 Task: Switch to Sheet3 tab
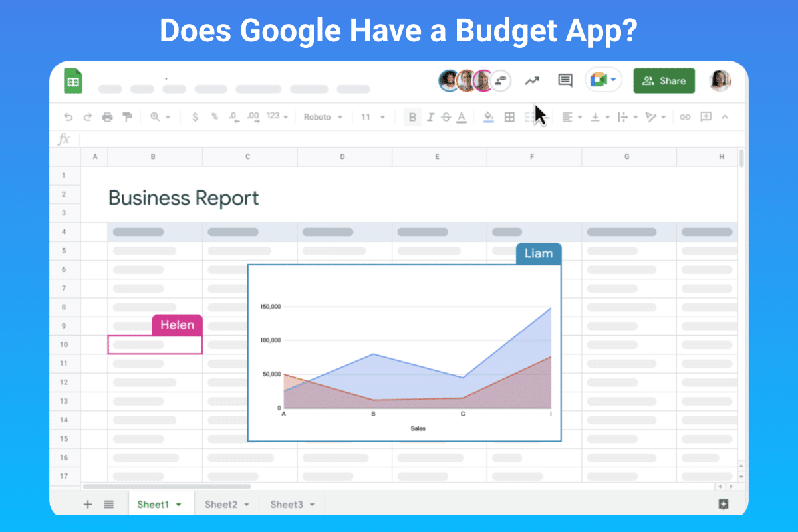(x=291, y=505)
